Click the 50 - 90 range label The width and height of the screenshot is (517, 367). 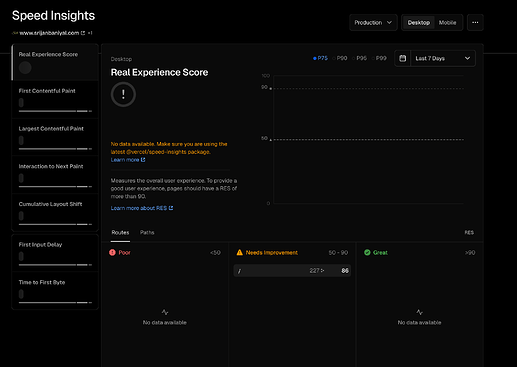click(338, 253)
